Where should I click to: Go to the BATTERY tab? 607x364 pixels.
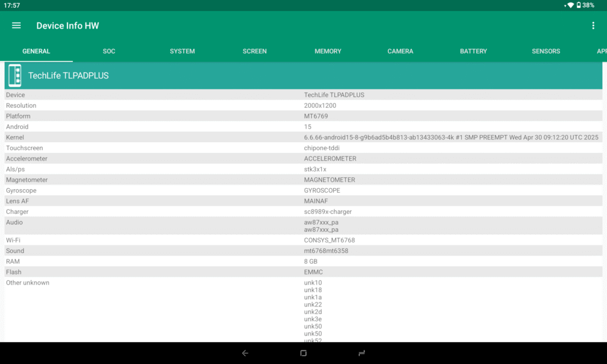pyautogui.click(x=473, y=52)
